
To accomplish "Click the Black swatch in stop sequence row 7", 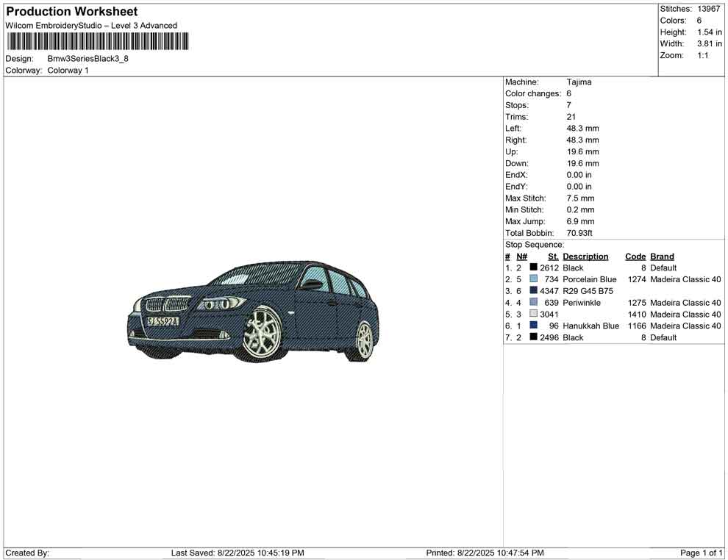I will click(x=533, y=337).
